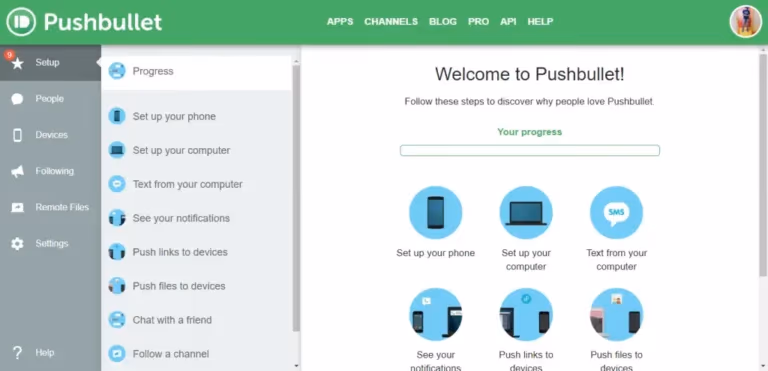Click the large SMS bubble circle icon
The image size is (768, 371).
616,213
